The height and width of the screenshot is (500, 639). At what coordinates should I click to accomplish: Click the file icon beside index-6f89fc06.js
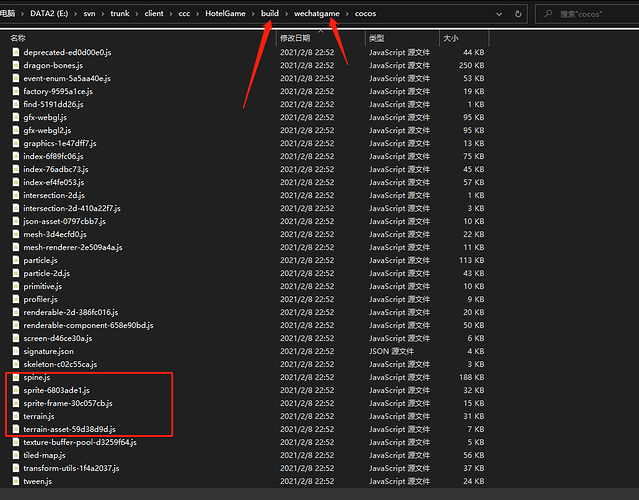click(16, 156)
